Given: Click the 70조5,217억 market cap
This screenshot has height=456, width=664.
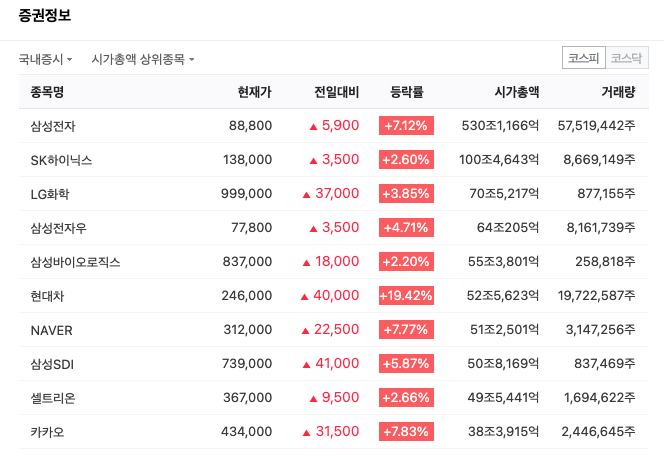Looking at the screenshot, I should point(504,193).
